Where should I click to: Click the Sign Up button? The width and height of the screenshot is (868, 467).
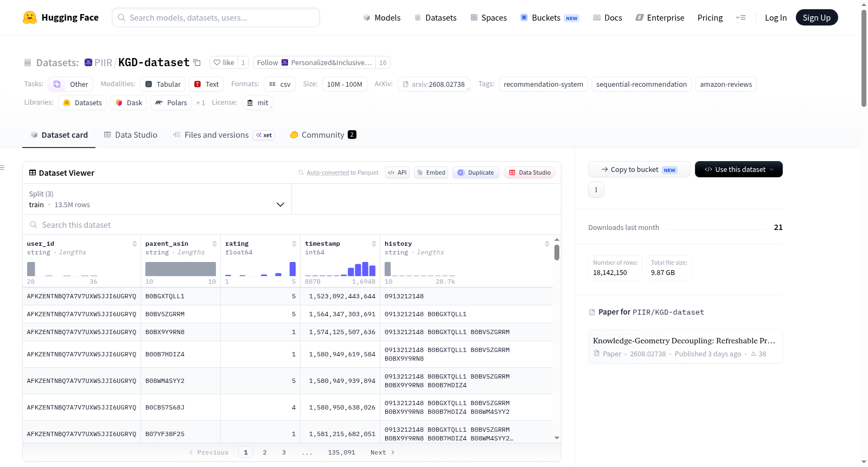(x=817, y=17)
